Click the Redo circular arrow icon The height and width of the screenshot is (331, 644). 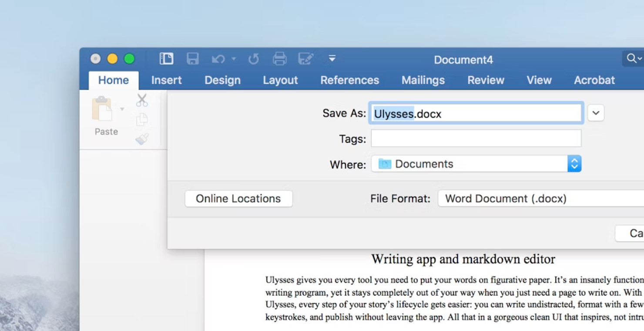point(254,59)
